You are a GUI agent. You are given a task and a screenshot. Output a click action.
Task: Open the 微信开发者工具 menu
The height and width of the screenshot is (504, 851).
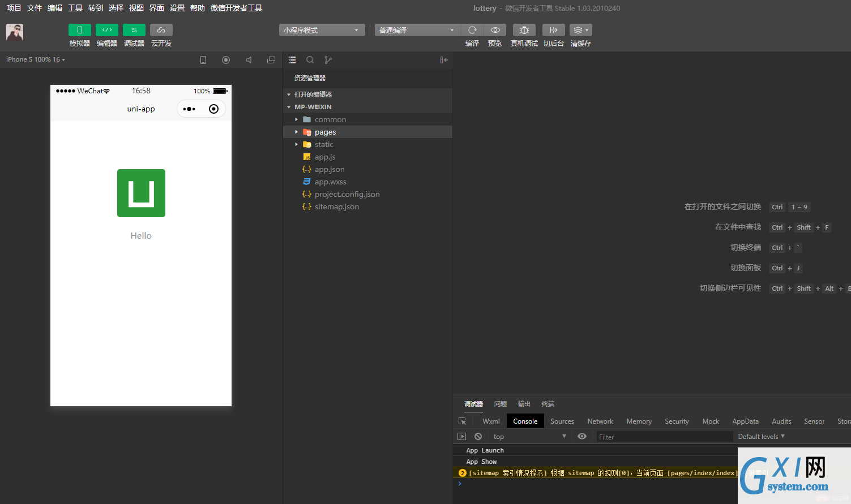[x=237, y=8]
